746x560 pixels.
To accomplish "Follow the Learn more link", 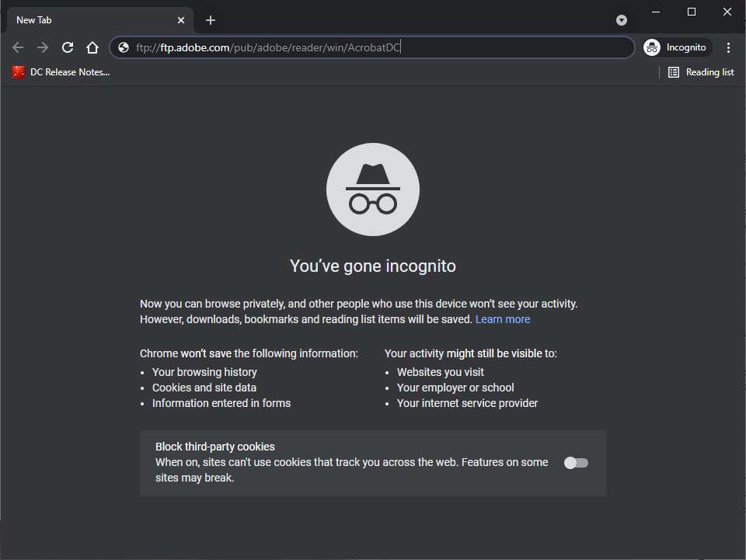I will (x=503, y=319).
